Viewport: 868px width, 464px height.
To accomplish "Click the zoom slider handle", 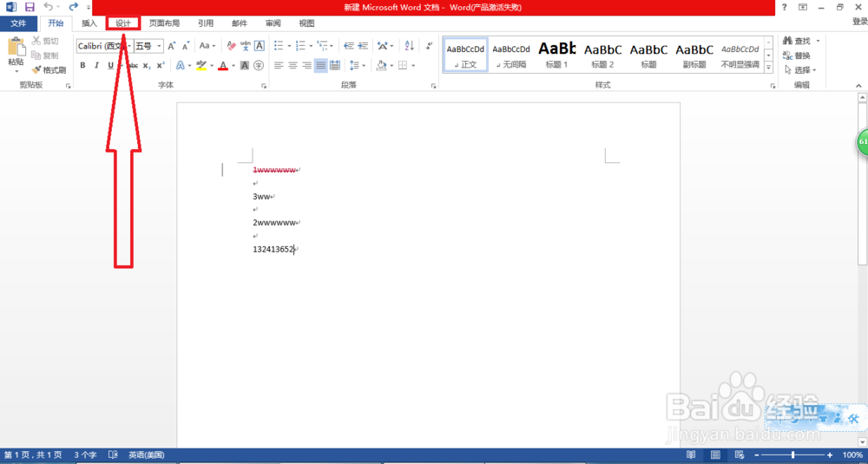I will click(x=793, y=454).
